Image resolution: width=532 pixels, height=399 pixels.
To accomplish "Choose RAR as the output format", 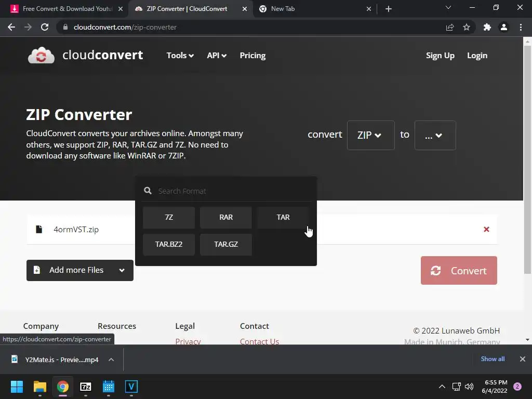I will coord(225,217).
